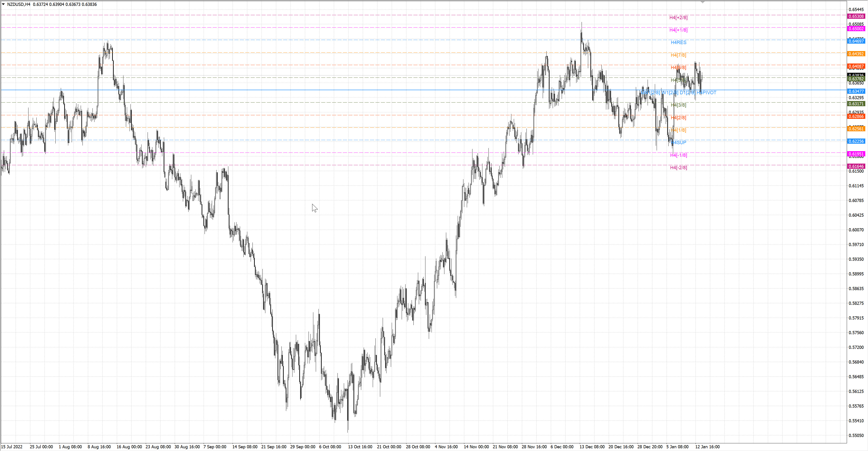868x451 pixels.
Task: Click the 0.62866 red price tag
Action: (856, 116)
